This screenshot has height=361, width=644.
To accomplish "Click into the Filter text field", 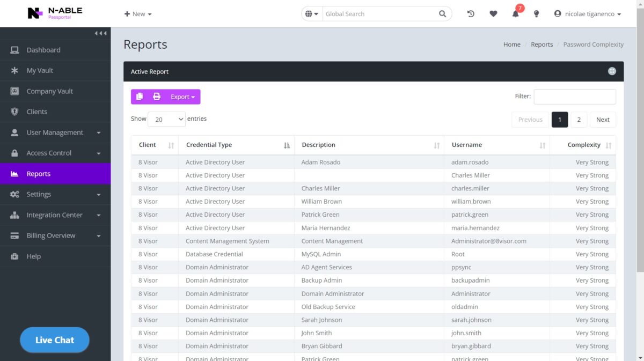I will tap(574, 97).
